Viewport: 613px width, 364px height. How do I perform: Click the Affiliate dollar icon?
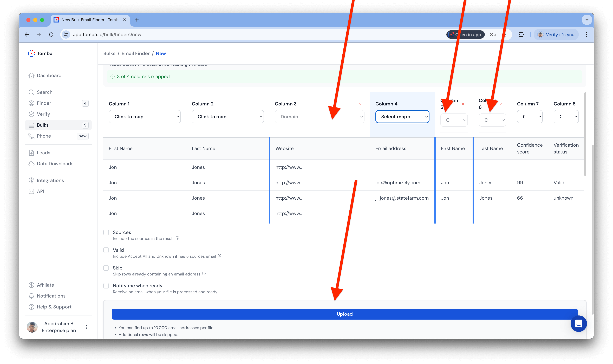click(x=31, y=285)
